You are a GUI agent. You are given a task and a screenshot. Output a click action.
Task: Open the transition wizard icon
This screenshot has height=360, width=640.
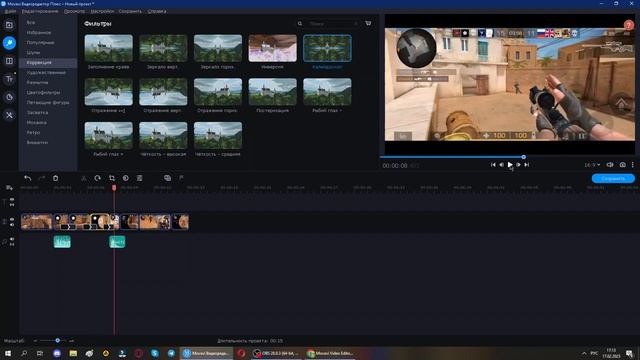167,178
